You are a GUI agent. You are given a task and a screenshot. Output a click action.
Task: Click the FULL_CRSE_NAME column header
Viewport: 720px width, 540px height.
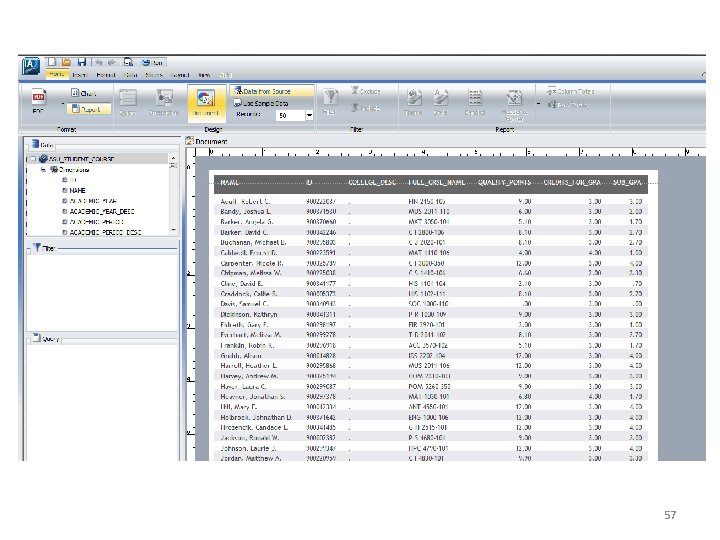(x=436, y=183)
